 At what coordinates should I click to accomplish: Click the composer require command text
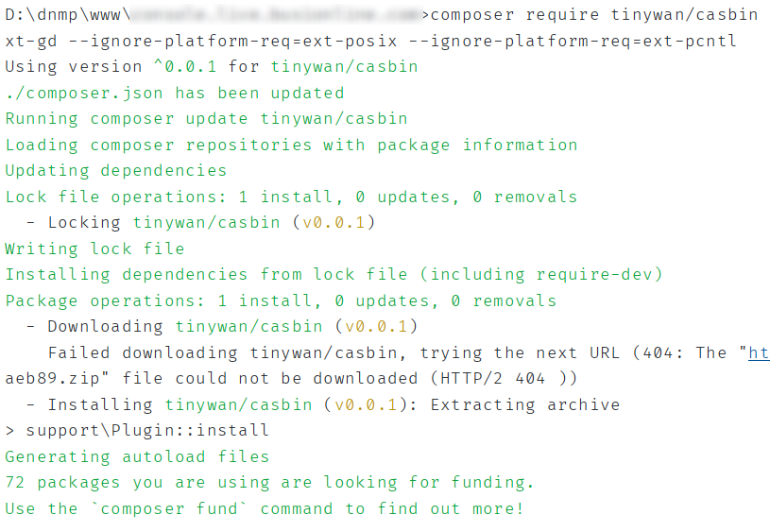[x=593, y=15]
